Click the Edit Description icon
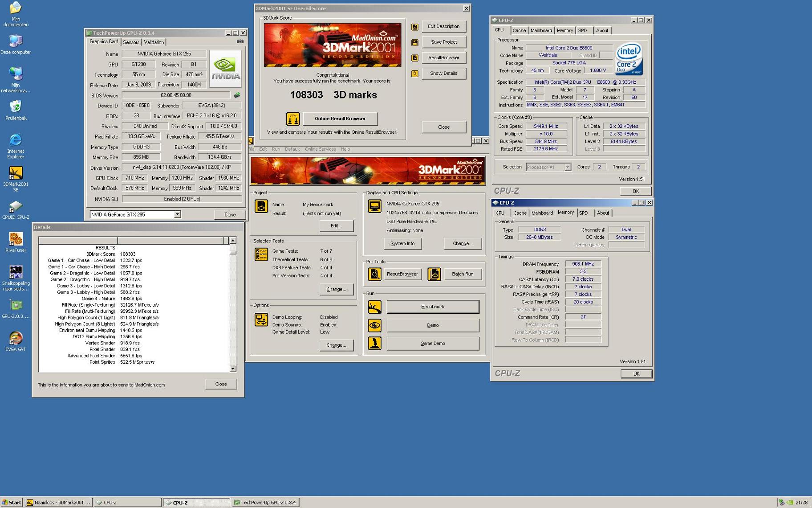The image size is (812, 508). pos(414,27)
